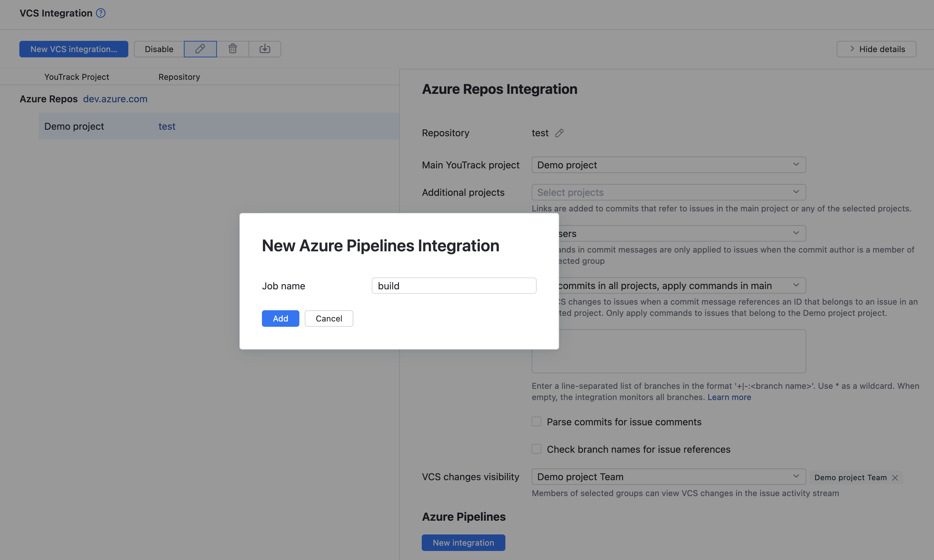Click Add to create the Azure Pipelines integration
934x560 pixels.
pyautogui.click(x=280, y=318)
